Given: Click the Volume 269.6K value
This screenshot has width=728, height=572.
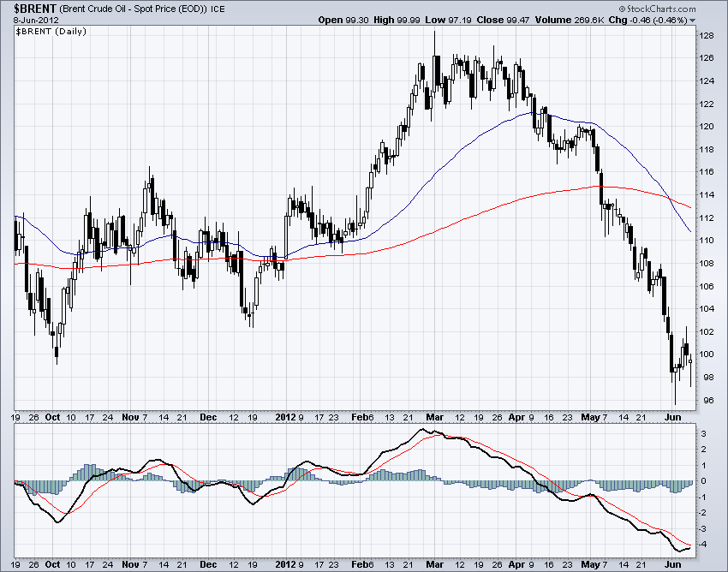Looking at the screenshot, I should pyautogui.click(x=570, y=20).
